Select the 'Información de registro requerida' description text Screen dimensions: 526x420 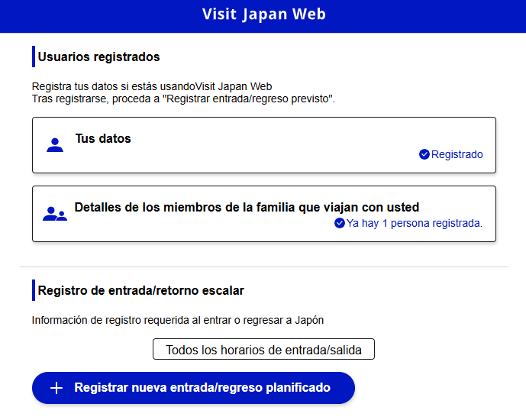pyautogui.click(x=178, y=321)
